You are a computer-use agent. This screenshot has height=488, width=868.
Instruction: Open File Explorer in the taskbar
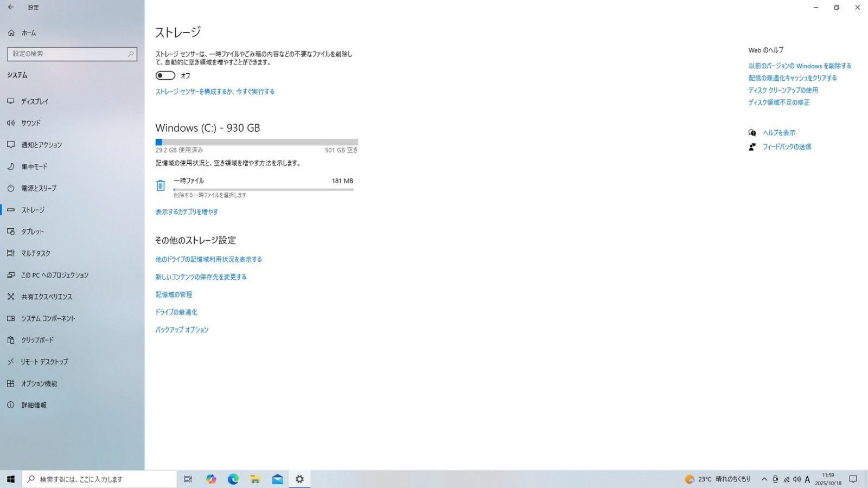pos(255,479)
